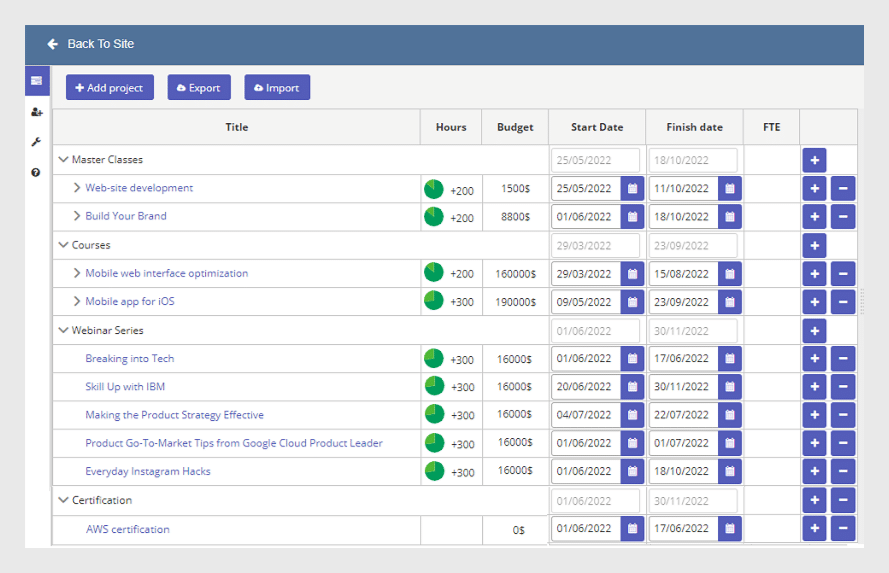889x573 pixels.
Task: Open finish date calendar for Skill Up with IBM
Action: (x=730, y=387)
